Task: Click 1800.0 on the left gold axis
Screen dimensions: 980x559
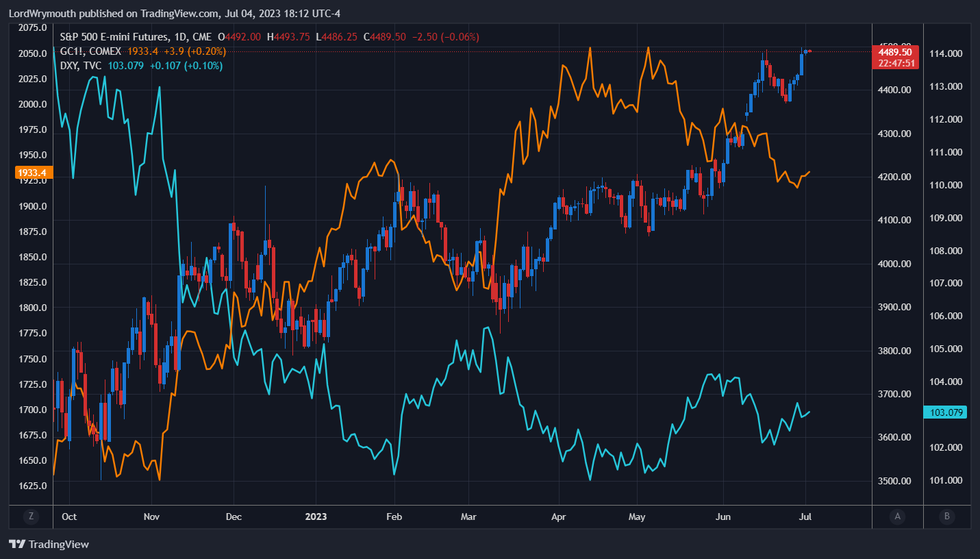Action: point(33,308)
